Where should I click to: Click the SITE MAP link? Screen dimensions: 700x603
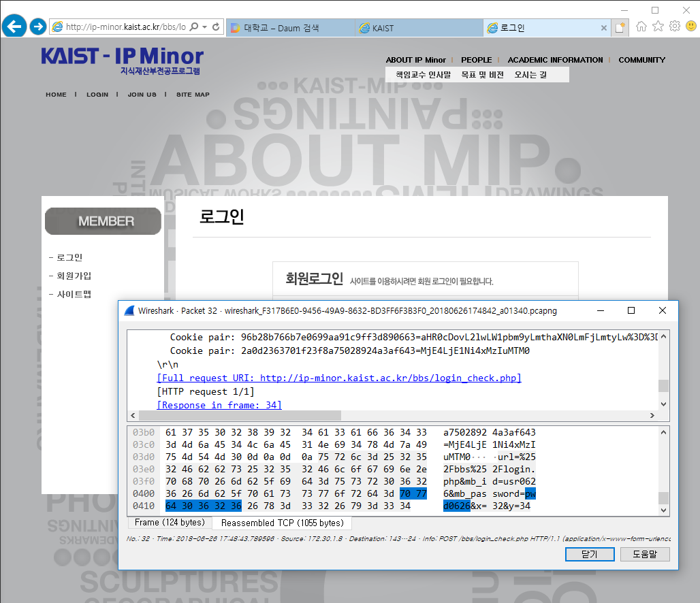tap(193, 95)
